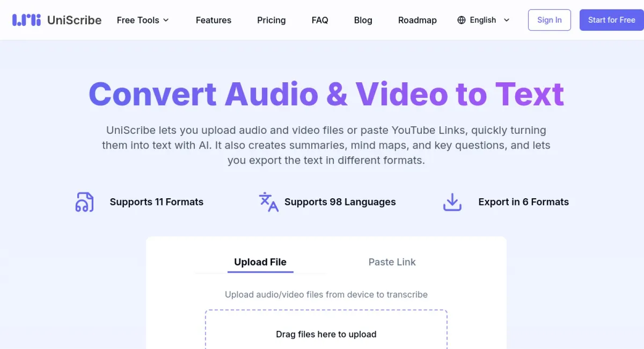Click the UniScribe logo icon
644x349 pixels.
[27, 20]
